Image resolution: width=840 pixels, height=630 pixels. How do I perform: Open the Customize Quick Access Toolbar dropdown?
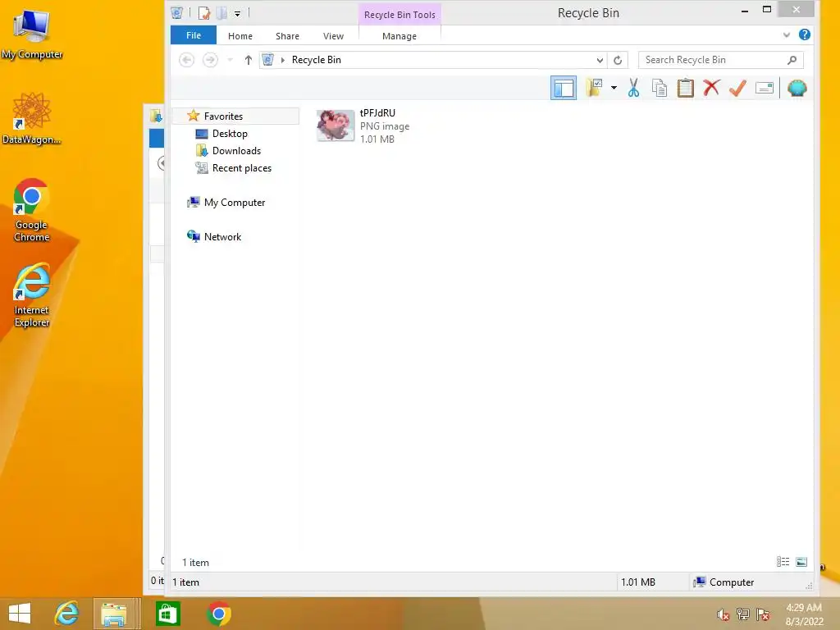coord(237,13)
